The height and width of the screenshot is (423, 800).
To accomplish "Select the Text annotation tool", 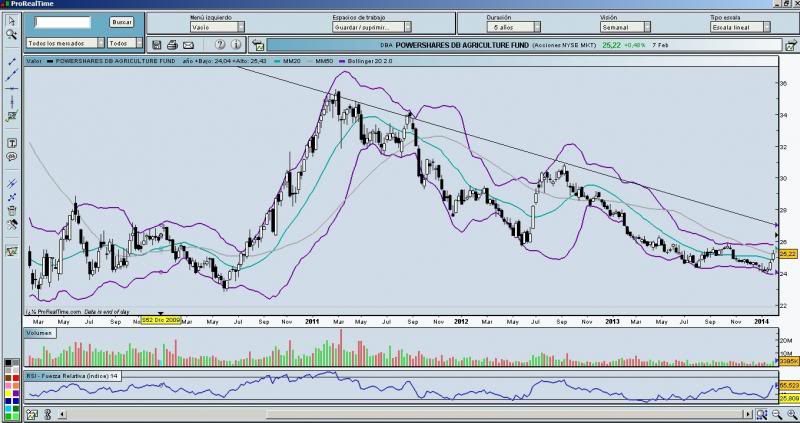I will click(12, 143).
